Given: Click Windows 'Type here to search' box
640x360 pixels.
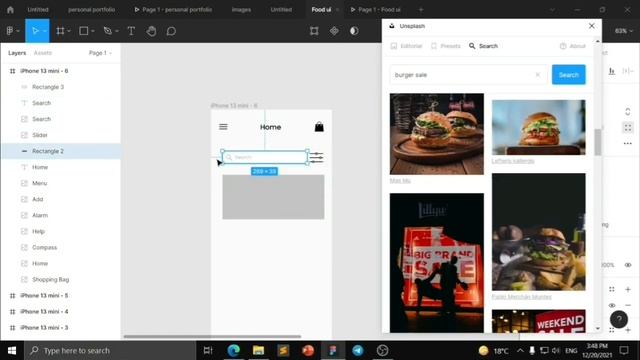Looking at the screenshot, I should [x=110, y=350].
